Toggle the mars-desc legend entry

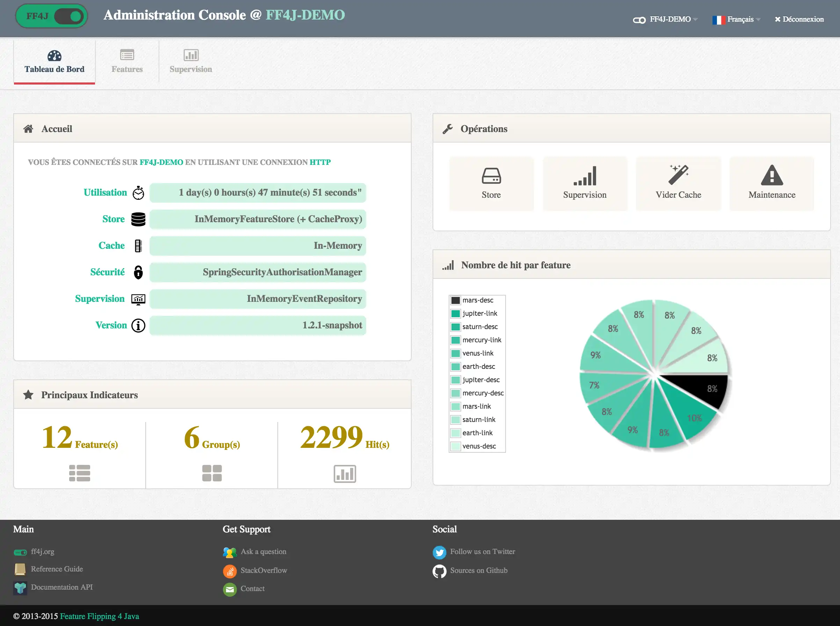(477, 300)
